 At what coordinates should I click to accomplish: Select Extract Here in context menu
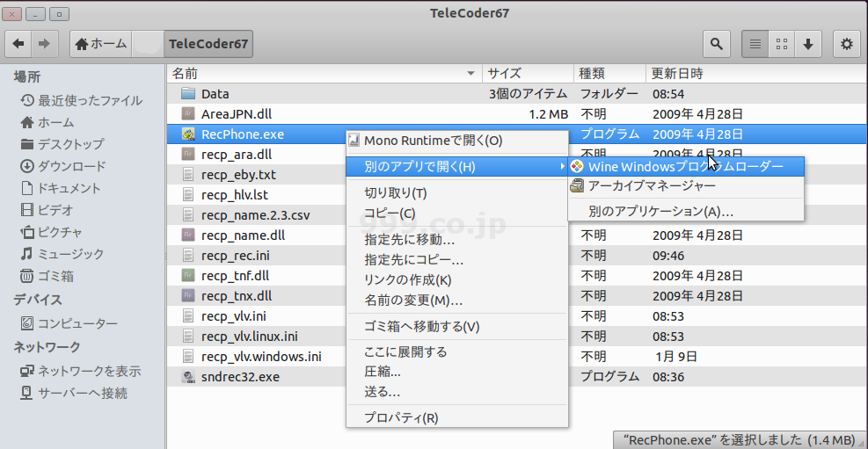[x=457, y=351]
